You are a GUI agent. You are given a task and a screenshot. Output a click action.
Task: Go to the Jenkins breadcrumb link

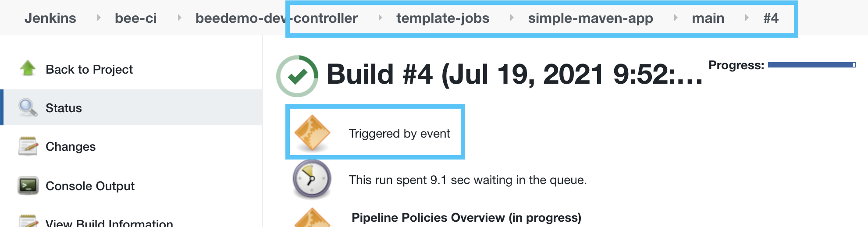(x=50, y=18)
